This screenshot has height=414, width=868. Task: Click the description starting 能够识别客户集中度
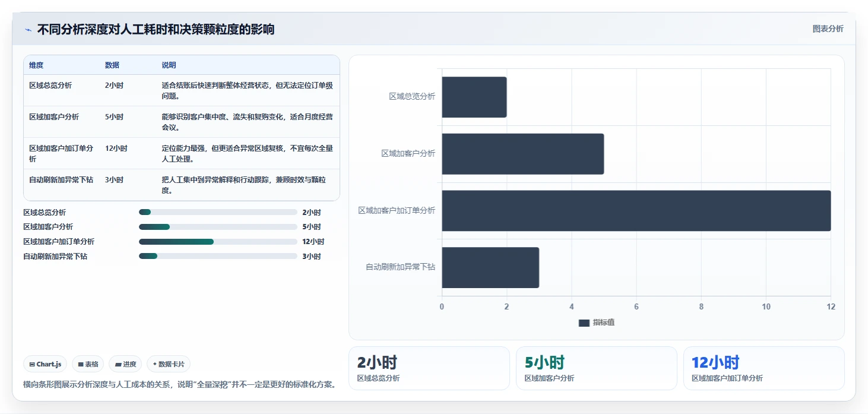(x=248, y=122)
